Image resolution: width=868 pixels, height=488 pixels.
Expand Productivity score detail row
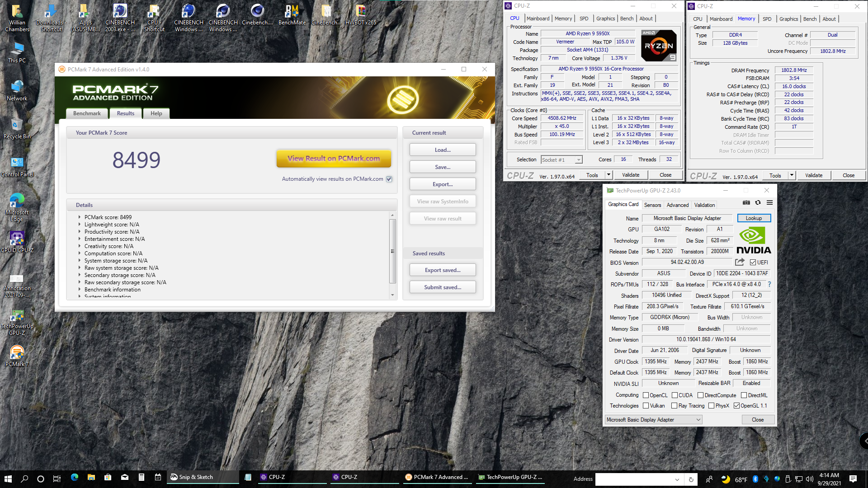point(80,231)
